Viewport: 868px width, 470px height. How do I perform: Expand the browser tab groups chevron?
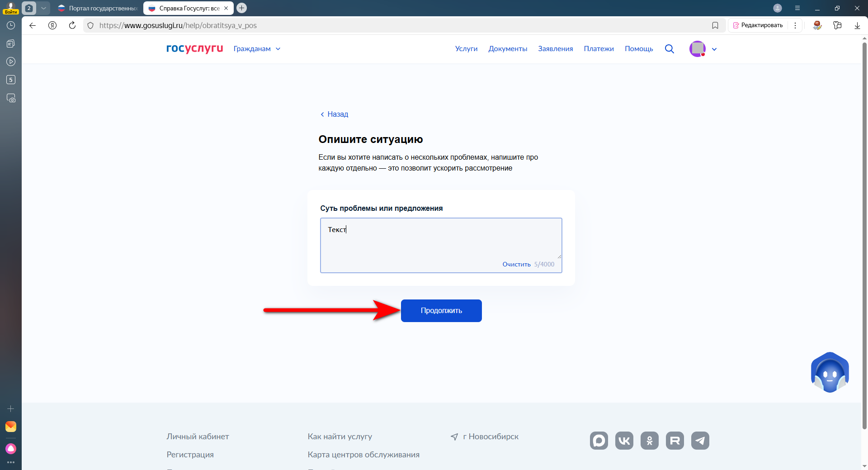click(43, 8)
